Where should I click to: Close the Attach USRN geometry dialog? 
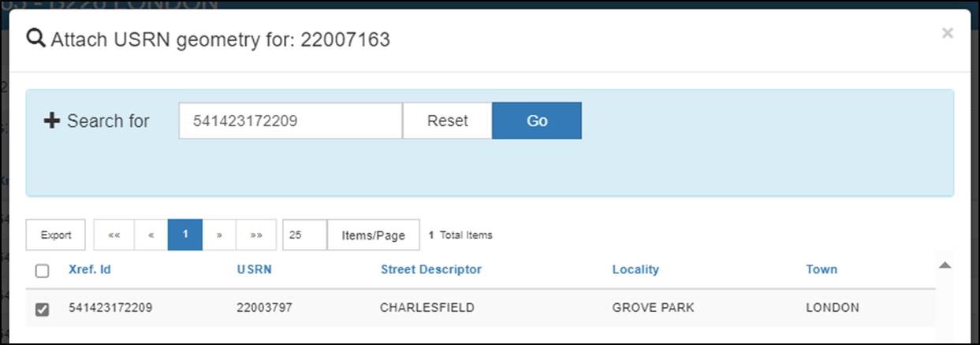(947, 33)
